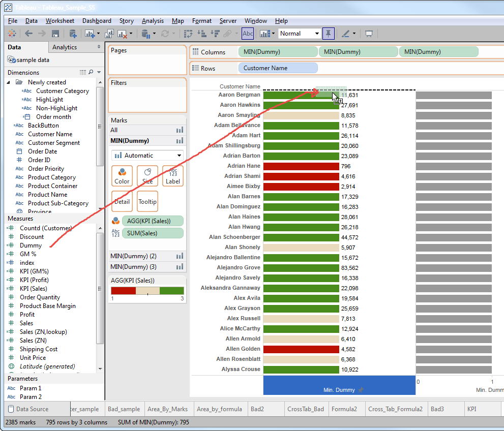
Task: Open the Clear Sheet dropdown arrow
Action: 131,34
